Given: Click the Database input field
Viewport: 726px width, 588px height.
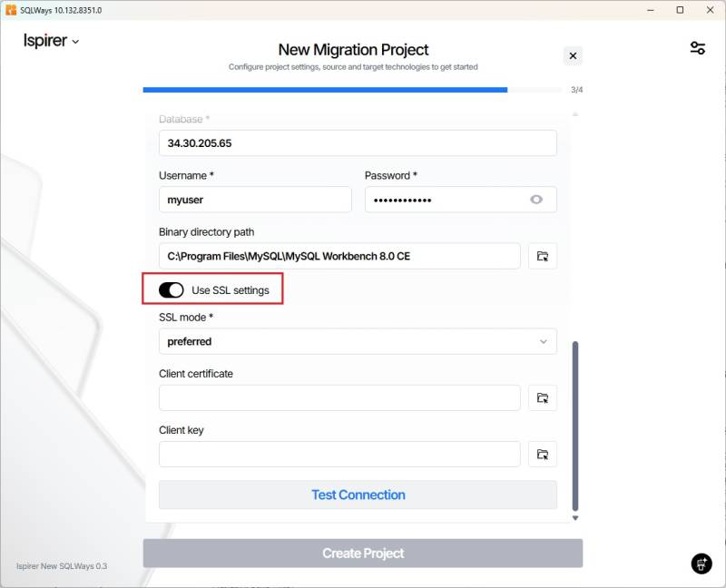Looking at the screenshot, I should click(358, 143).
